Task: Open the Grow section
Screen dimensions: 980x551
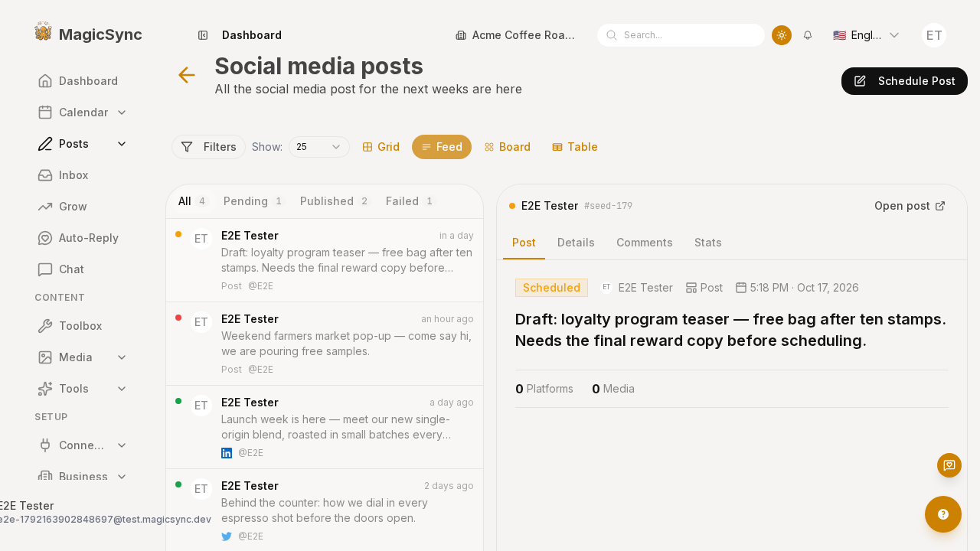Action: (x=83, y=206)
